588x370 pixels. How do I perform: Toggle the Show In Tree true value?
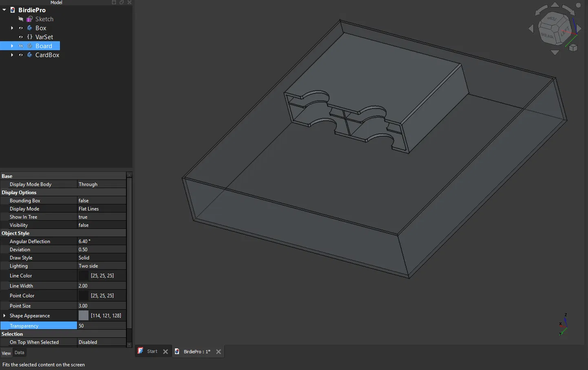(x=102, y=217)
